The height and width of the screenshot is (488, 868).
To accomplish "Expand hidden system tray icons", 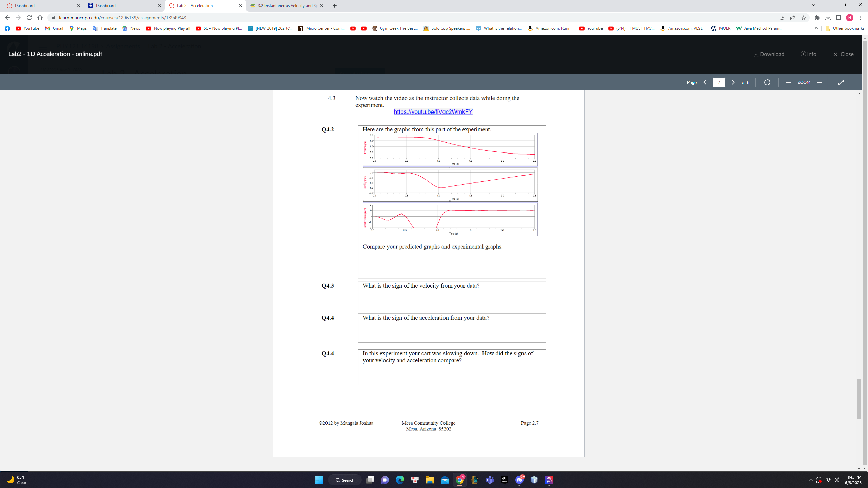I will [x=811, y=480].
